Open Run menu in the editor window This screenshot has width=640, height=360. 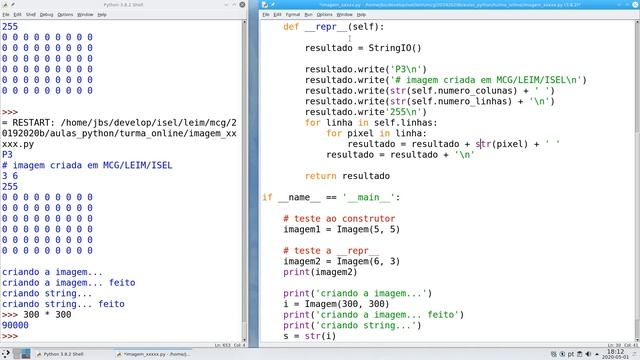308,14
